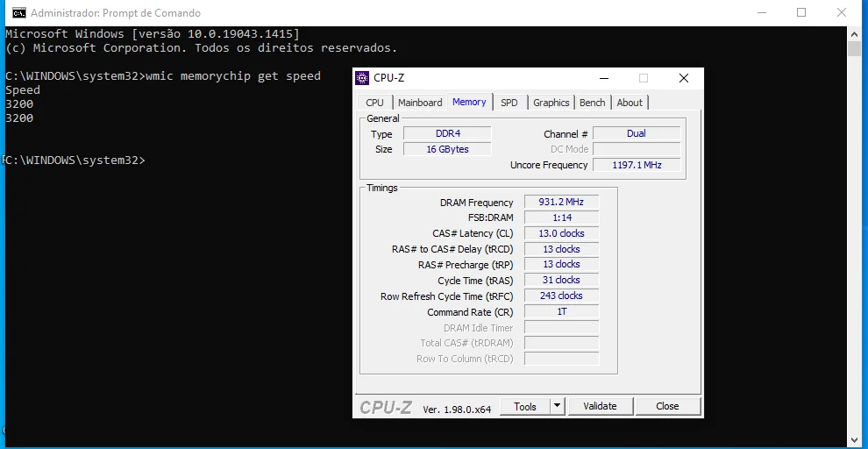Maximize the Command Prompt window
The image size is (868, 449).
point(801,12)
